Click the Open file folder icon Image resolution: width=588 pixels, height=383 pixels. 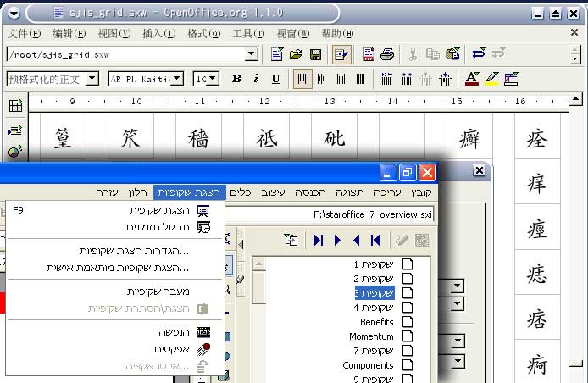click(x=296, y=54)
